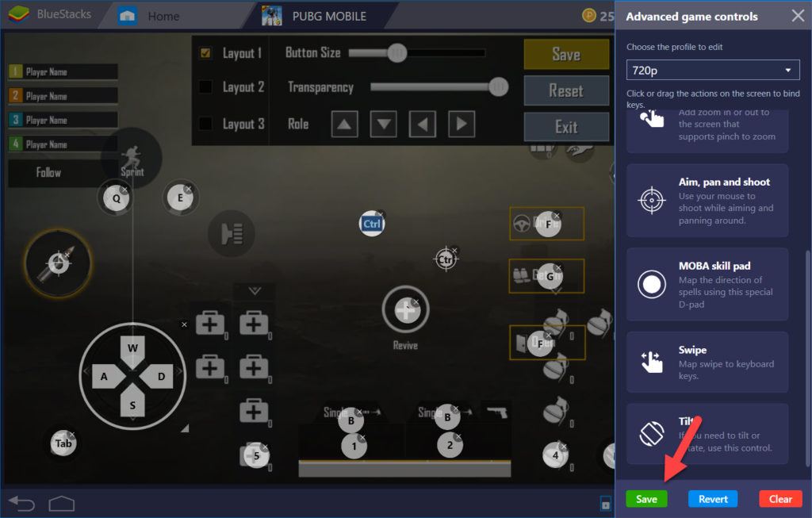The width and height of the screenshot is (812, 518).
Task: Click the Transparency slider handle
Action: pos(498,87)
